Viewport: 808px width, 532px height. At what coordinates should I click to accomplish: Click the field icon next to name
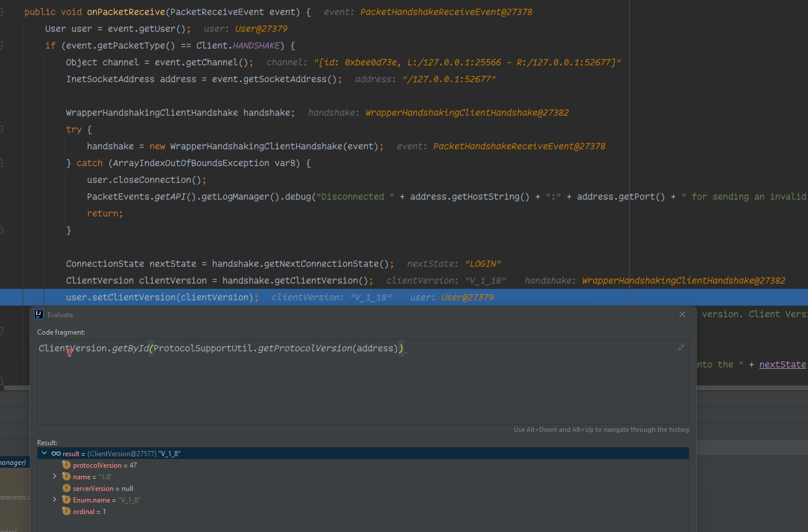point(67,476)
